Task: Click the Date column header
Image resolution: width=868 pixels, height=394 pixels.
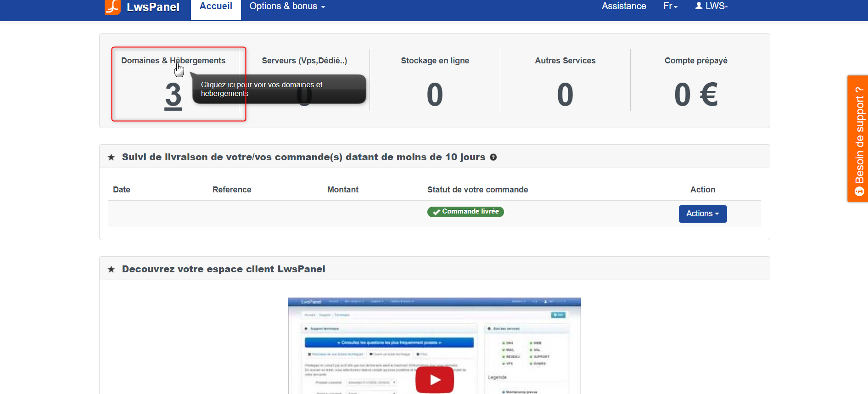Action: [x=122, y=190]
